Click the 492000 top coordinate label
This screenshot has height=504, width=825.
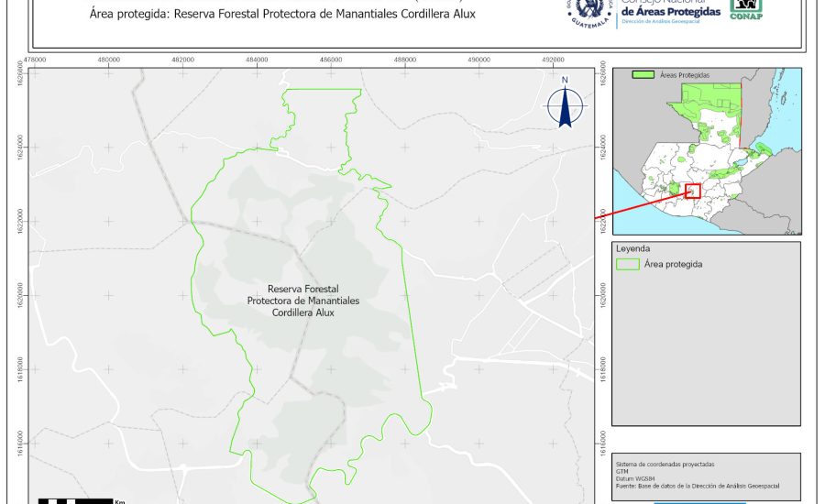[554, 60]
